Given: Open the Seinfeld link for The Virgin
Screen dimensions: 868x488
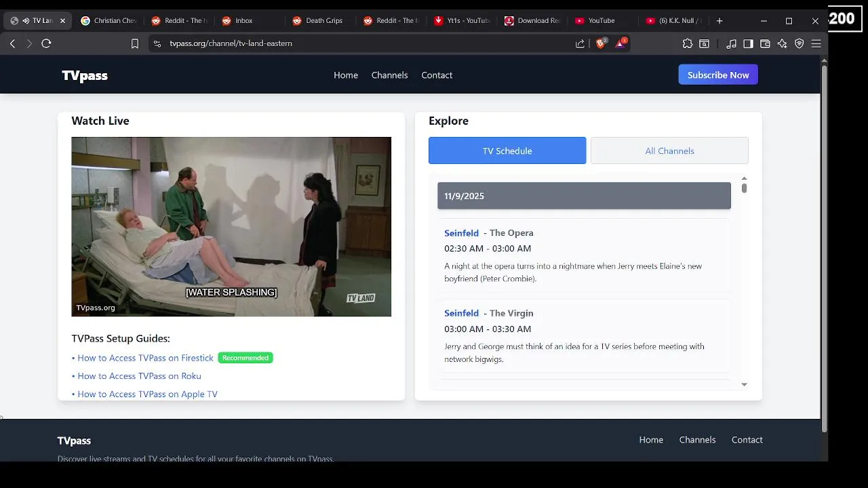Looking at the screenshot, I should click(x=461, y=313).
